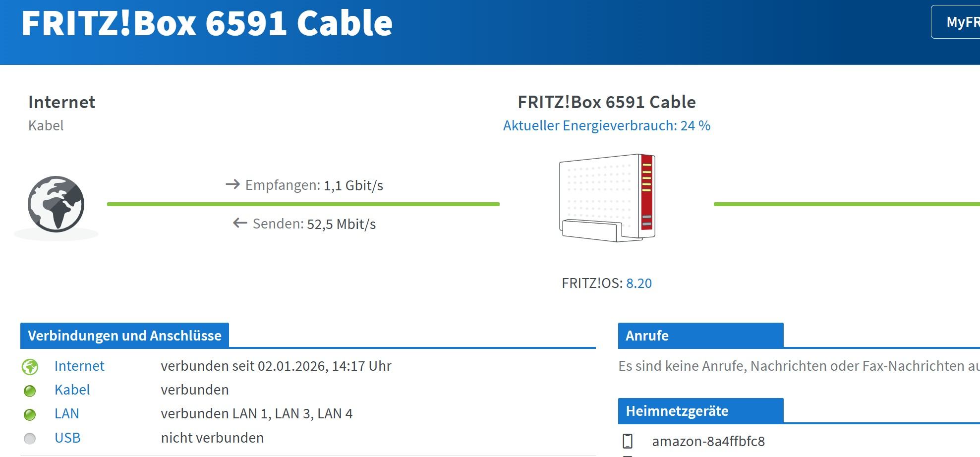Open the Kabel link
This screenshot has width=980, height=457.
tap(72, 390)
